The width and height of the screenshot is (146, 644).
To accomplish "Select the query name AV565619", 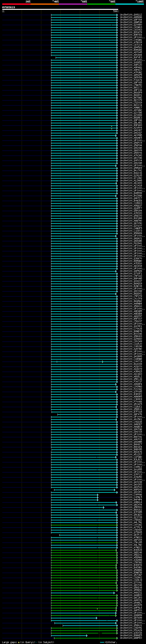I will 8,7.
